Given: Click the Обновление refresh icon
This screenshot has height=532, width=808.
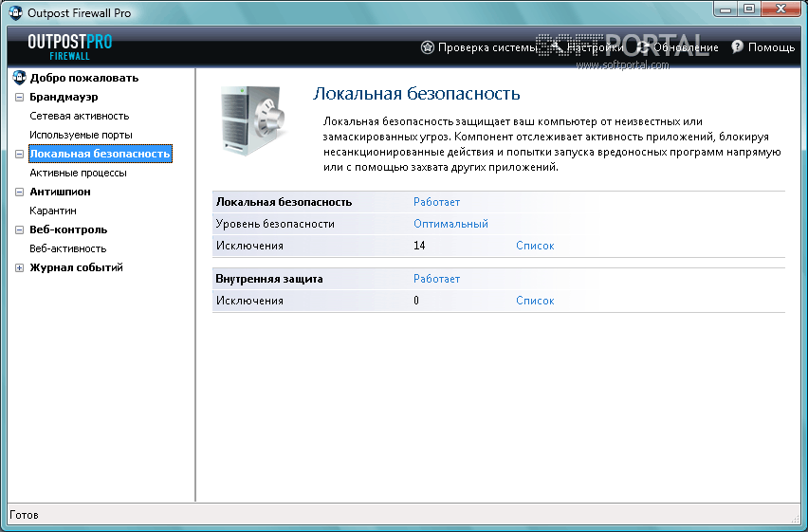Looking at the screenshot, I should 643,47.
